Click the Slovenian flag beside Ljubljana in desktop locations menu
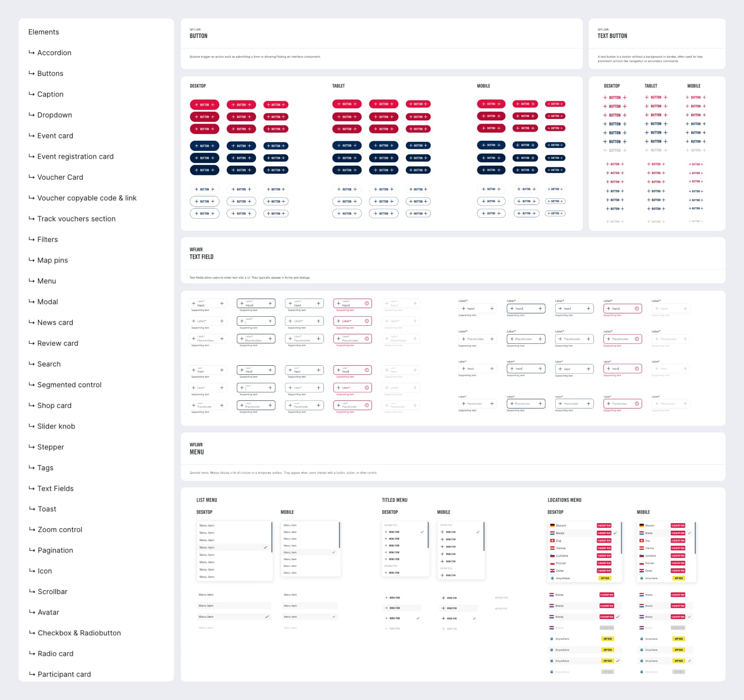This screenshot has height=700, width=744. pyautogui.click(x=552, y=555)
